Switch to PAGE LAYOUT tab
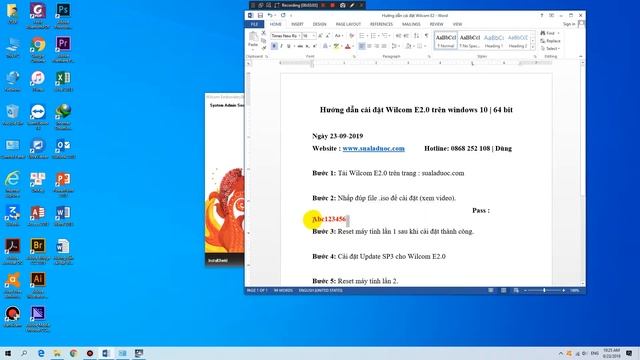The height and width of the screenshot is (360, 640). (348, 24)
